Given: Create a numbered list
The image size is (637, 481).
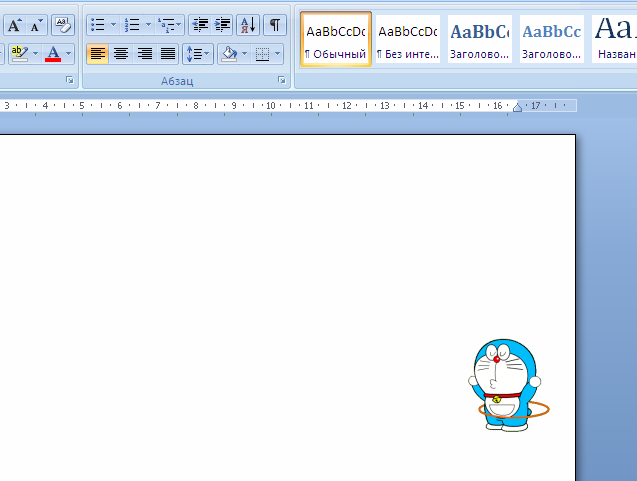Looking at the screenshot, I should pos(132,25).
